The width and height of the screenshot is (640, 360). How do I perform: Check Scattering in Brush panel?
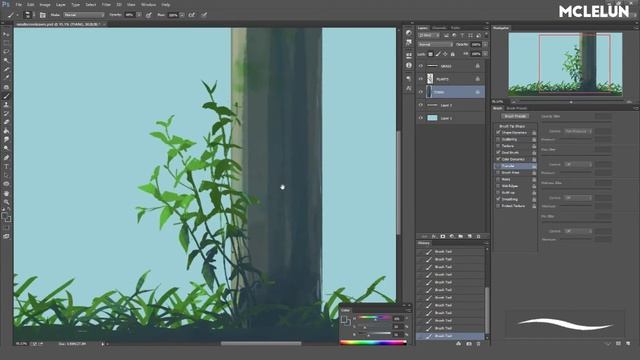click(x=498, y=139)
